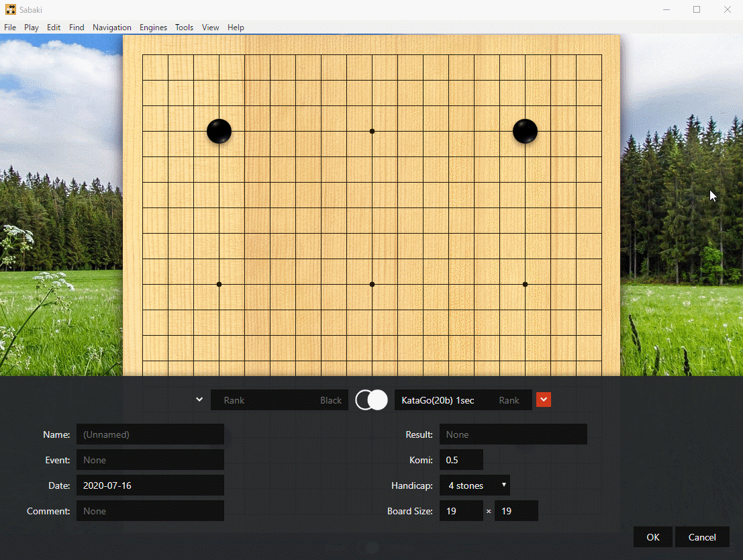Click the × swap board dimensions symbol

click(489, 511)
